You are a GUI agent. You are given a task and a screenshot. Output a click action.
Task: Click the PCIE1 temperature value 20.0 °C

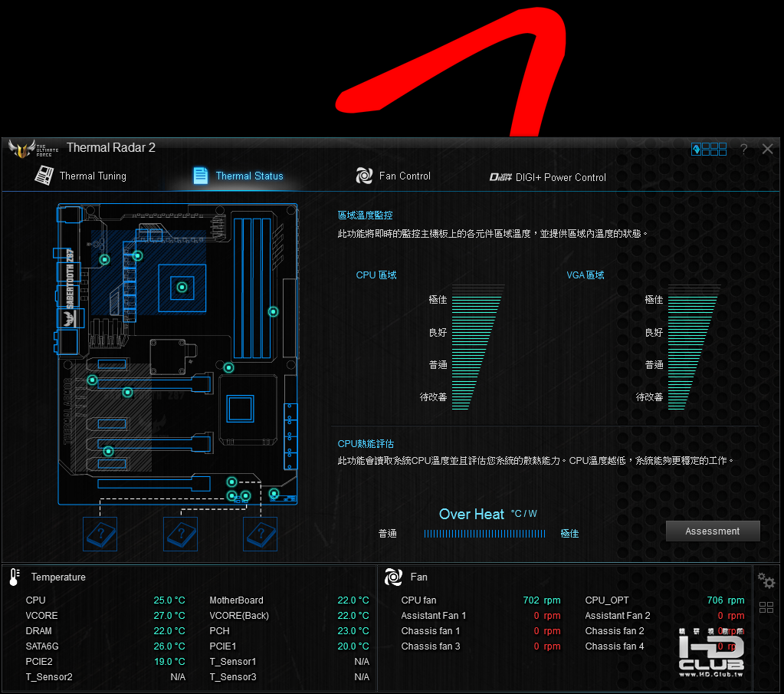353,646
